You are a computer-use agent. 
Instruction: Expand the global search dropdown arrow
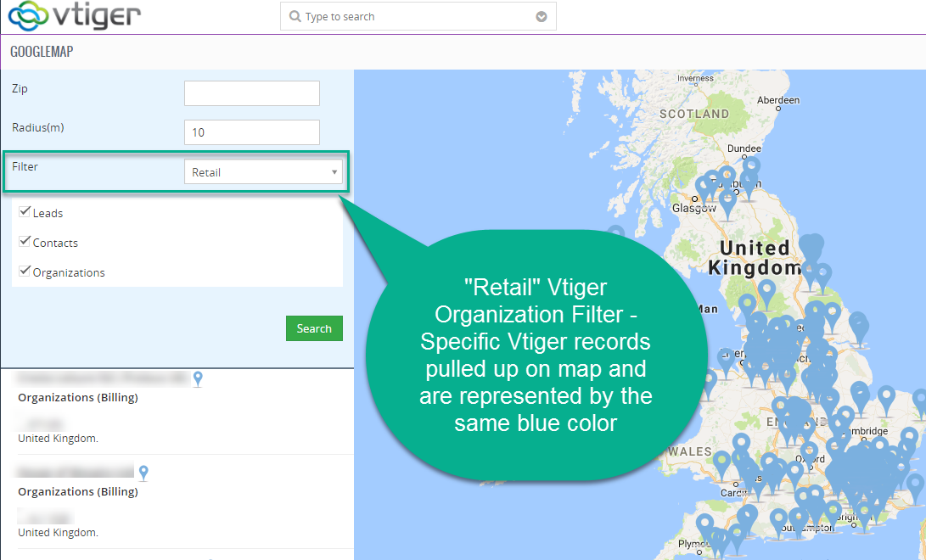pos(542,17)
